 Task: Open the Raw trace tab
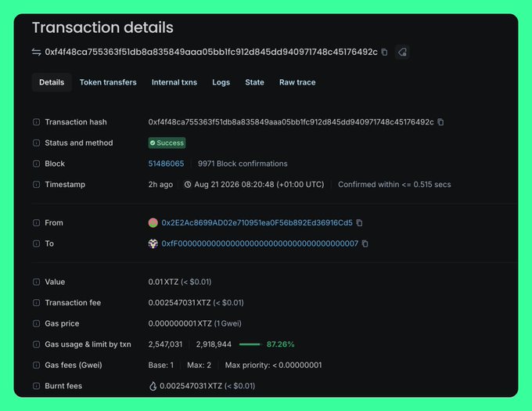[297, 82]
